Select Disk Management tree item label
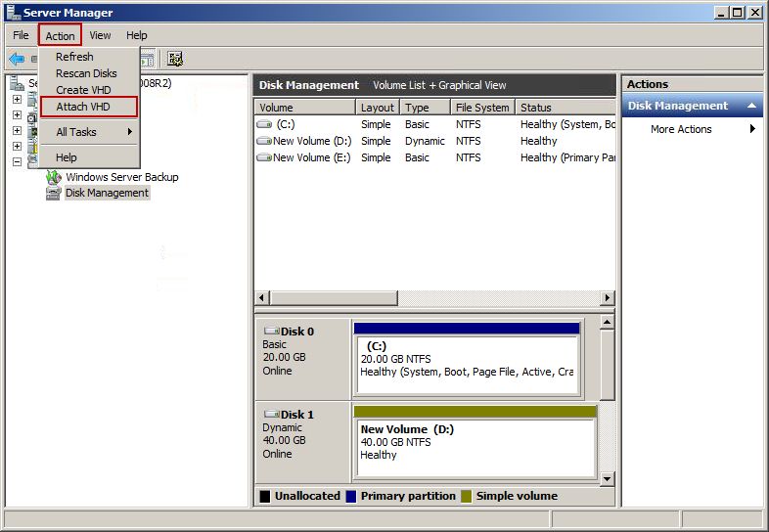Screen dimensions: 769x532 [107, 193]
